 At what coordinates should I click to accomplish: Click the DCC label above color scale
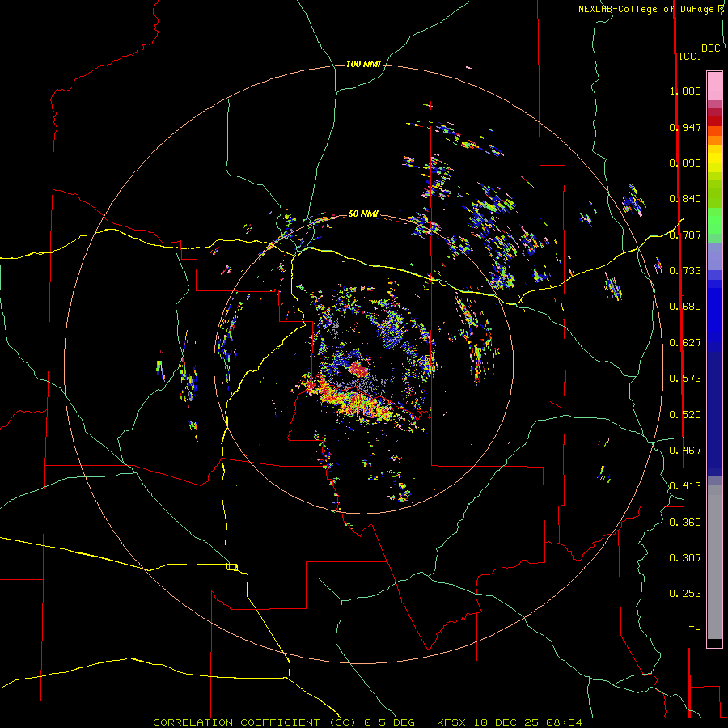710,49
